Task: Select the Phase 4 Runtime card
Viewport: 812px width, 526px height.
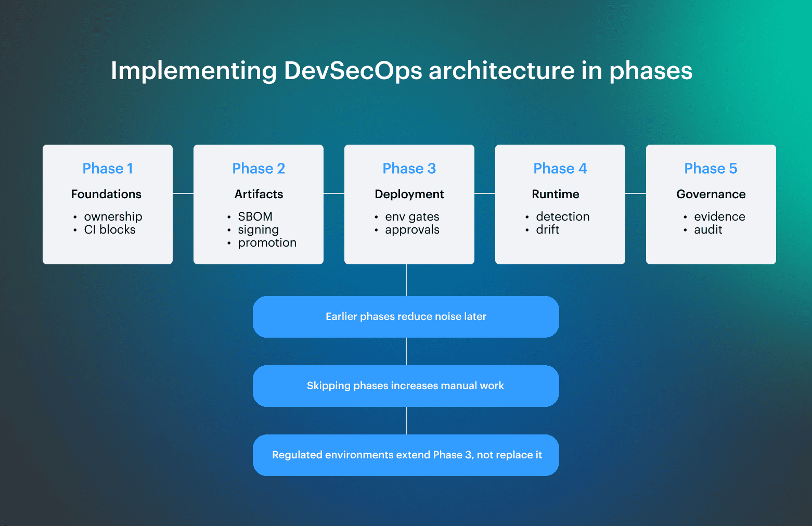Action: click(560, 204)
